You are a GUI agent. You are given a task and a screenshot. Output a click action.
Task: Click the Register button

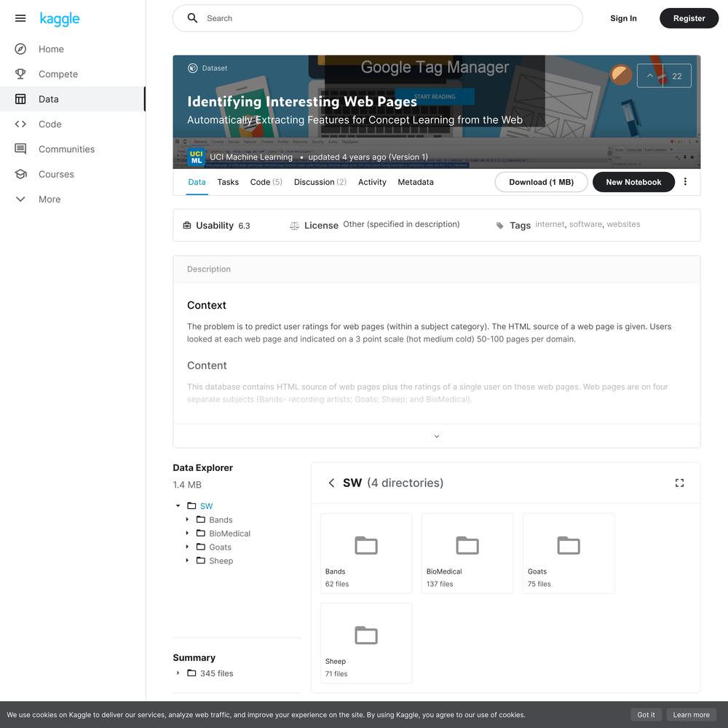click(x=689, y=18)
